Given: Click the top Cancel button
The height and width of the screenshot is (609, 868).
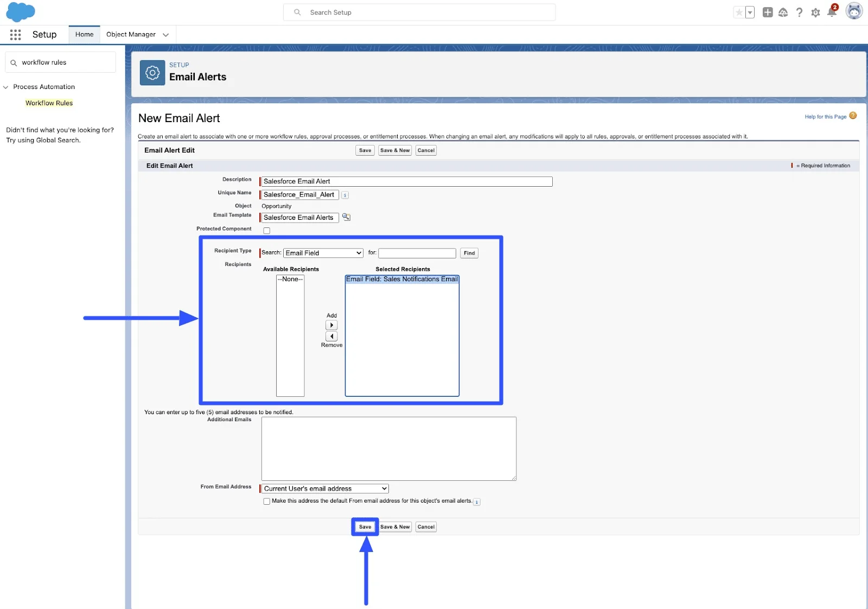Looking at the screenshot, I should point(426,150).
